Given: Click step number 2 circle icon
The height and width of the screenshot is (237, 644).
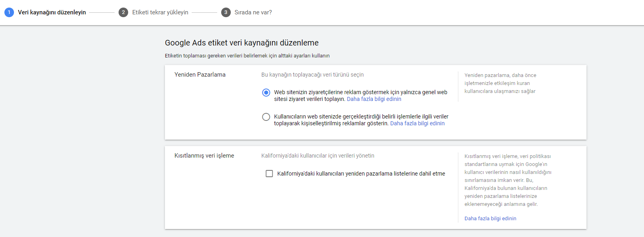Looking at the screenshot, I should point(123,12).
